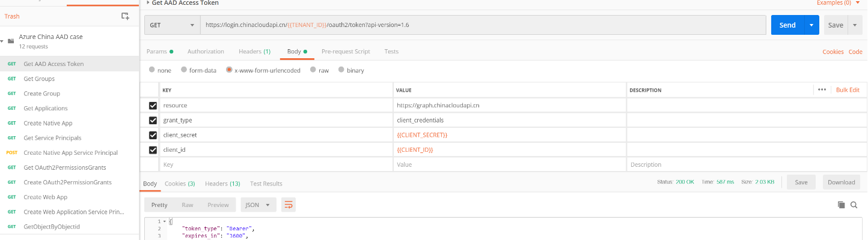Open the Pre-request Script tab
This screenshot has height=240, width=868.
click(346, 52)
